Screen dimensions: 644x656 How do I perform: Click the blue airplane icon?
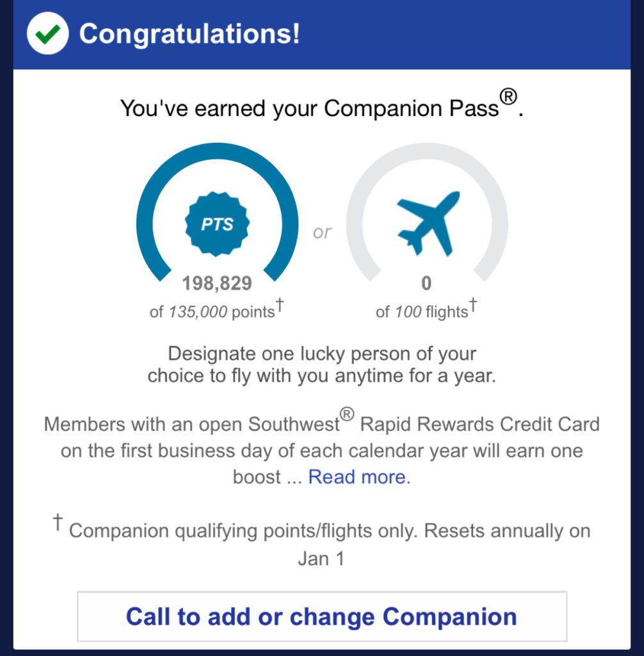click(428, 223)
